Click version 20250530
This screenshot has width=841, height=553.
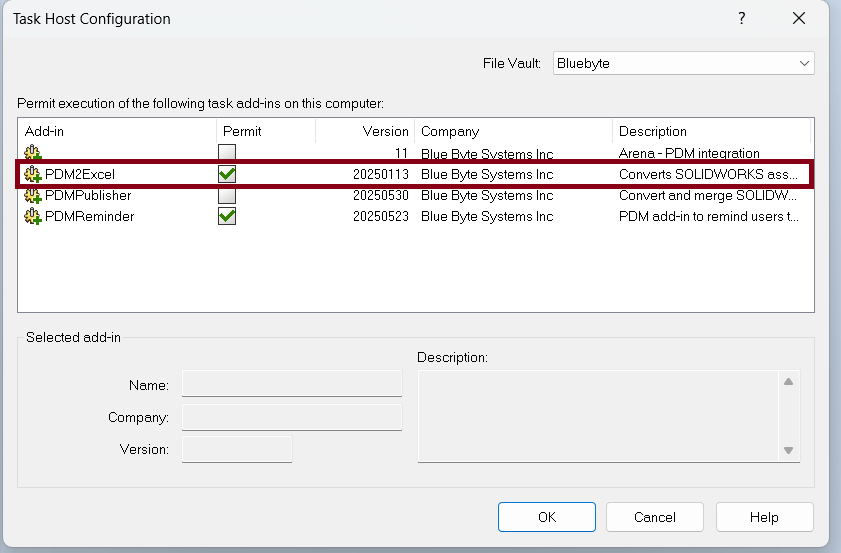(x=381, y=195)
